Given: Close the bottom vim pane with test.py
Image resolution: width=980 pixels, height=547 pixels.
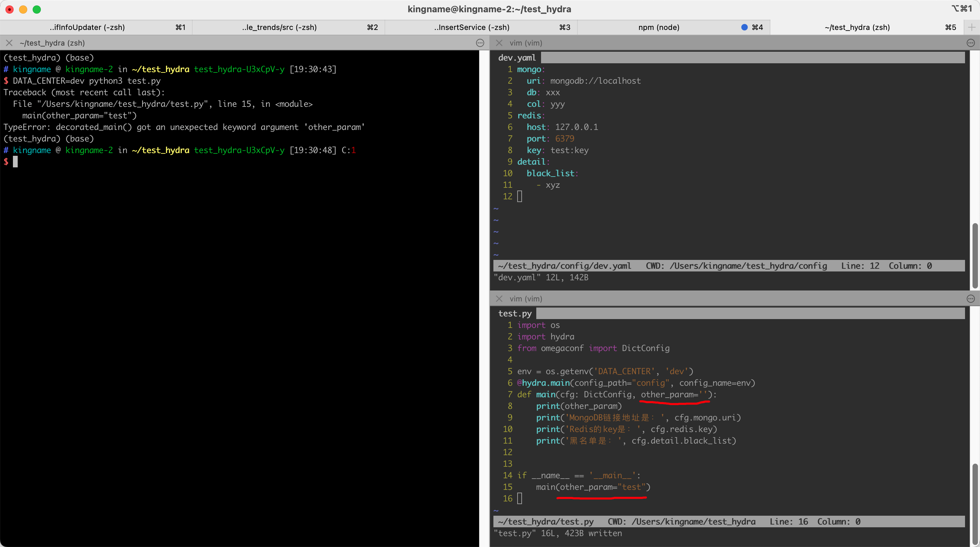Looking at the screenshot, I should [x=499, y=299].
